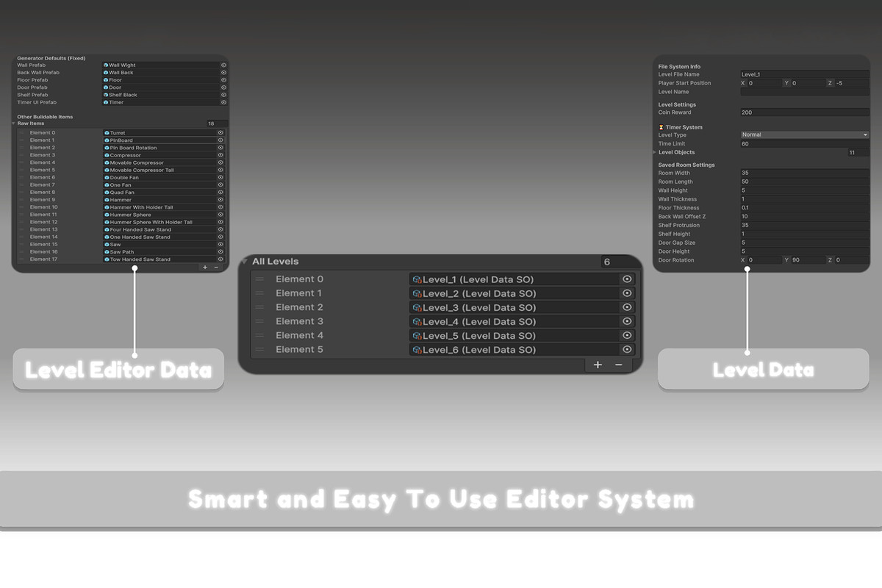Viewport: 882px width, 588px height.
Task: Expand the Level Objects foldout
Action: tap(655, 152)
